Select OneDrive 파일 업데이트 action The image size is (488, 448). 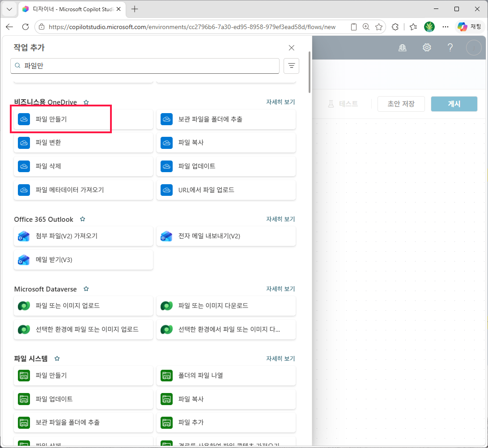226,166
